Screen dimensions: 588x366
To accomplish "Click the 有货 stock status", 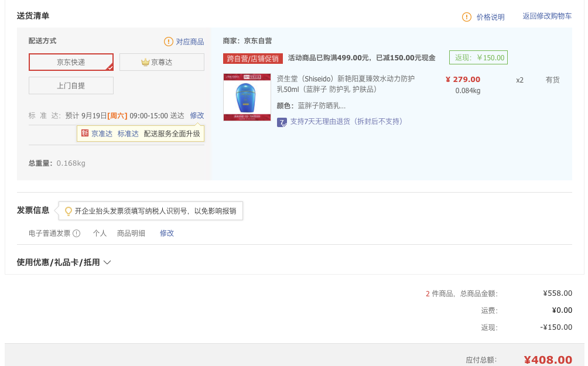I will (552, 80).
